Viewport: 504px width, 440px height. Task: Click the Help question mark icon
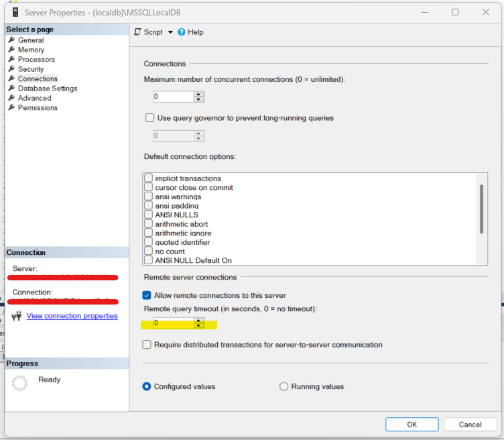181,32
